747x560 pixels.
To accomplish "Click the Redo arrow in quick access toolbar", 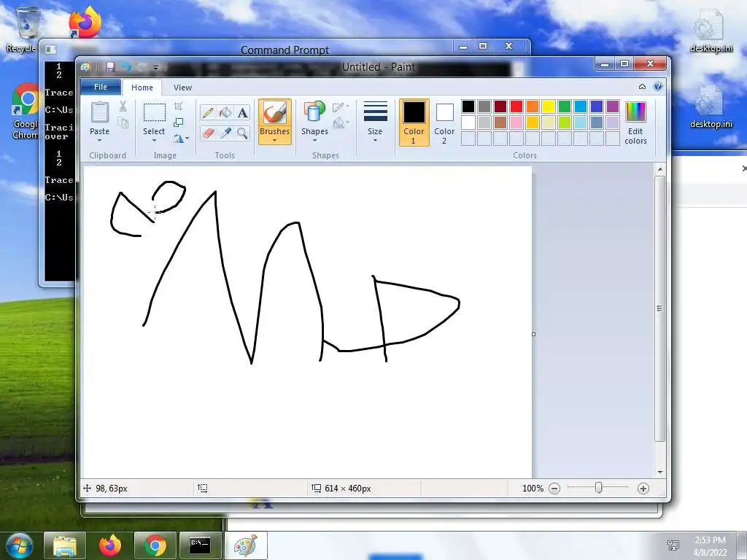I will 142,66.
